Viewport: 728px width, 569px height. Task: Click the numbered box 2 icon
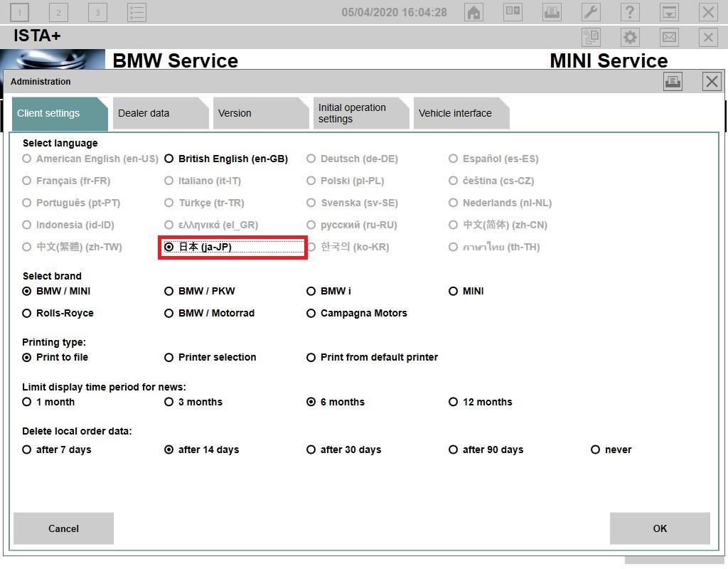[x=58, y=13]
